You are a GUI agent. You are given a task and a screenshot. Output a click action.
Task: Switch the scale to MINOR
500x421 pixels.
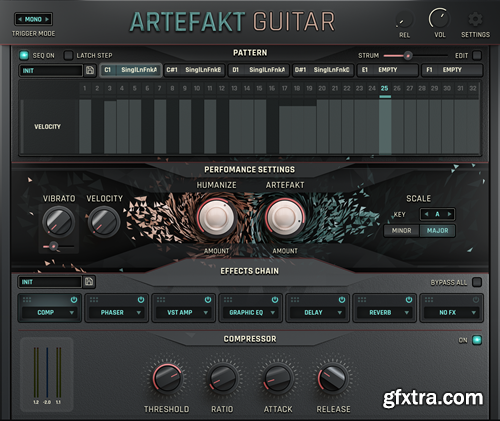click(402, 231)
